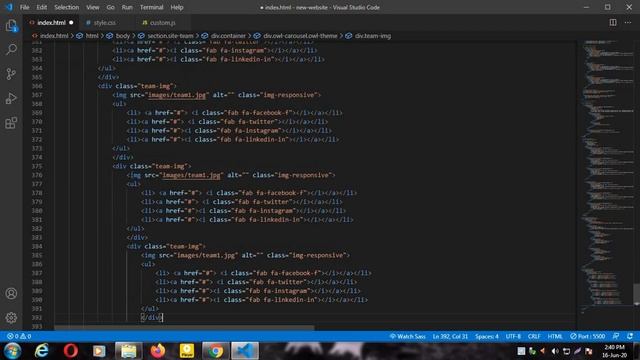This screenshot has height=360, width=640.
Task: Click the horizontal scrollbar of the editor
Action: (184, 327)
